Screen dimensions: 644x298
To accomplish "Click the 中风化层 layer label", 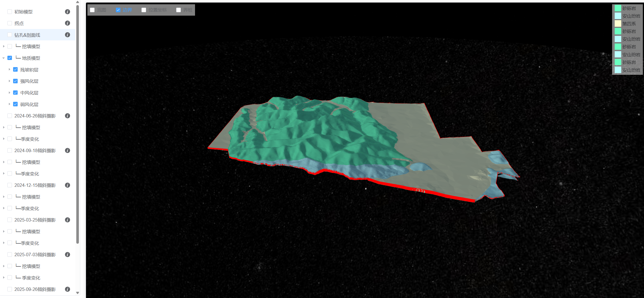I will (29, 93).
